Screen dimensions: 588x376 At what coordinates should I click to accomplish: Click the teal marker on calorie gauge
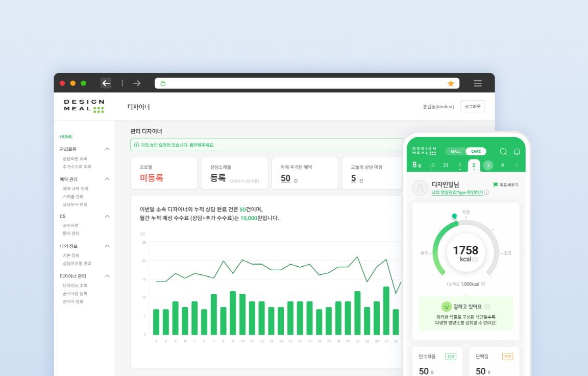[454, 216]
